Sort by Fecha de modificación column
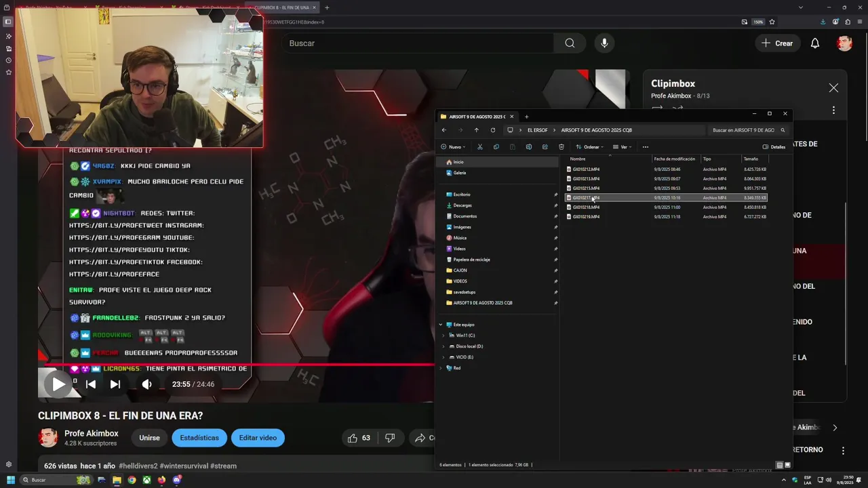Screen dimensions: 868x488 click(x=674, y=159)
